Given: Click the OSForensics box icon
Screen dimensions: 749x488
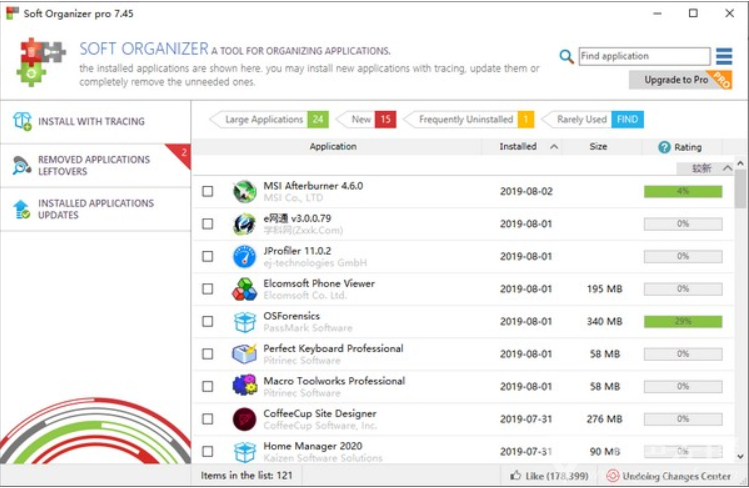Looking at the screenshot, I should (x=245, y=321).
